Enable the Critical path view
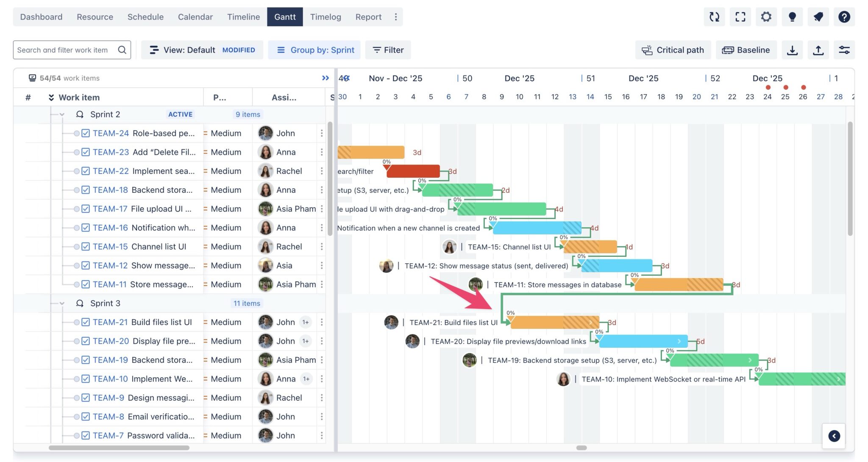Viewport: 868px width, 462px height. [x=673, y=50]
